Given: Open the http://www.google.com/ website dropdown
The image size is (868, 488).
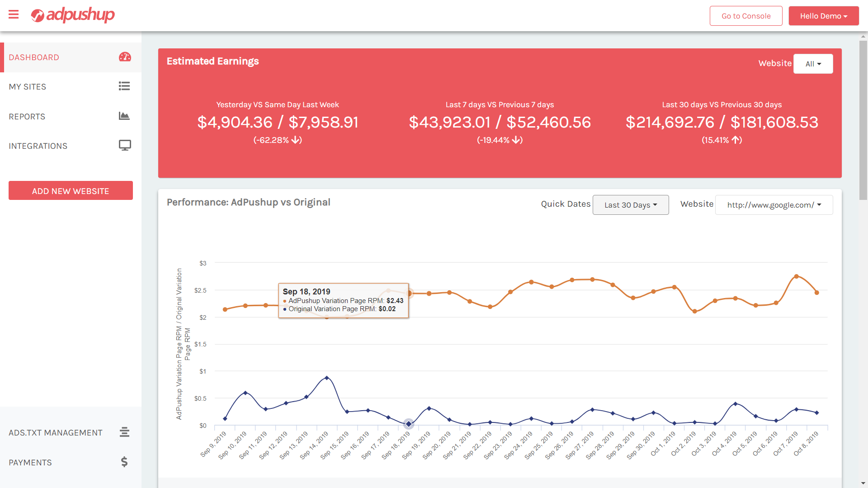Looking at the screenshot, I should 774,205.
